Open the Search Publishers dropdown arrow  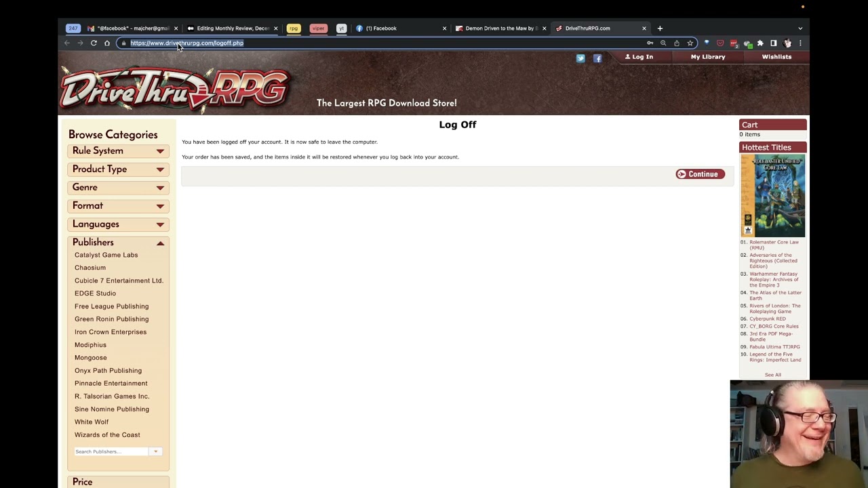click(155, 451)
